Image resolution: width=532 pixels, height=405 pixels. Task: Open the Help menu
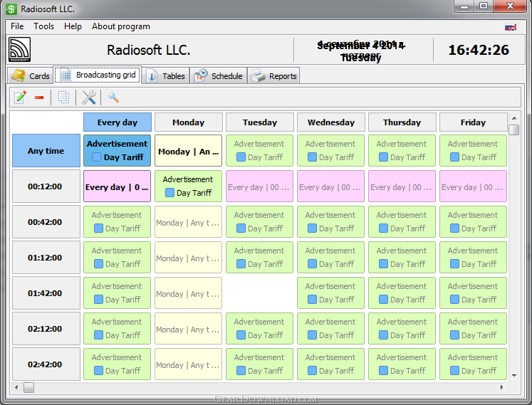(73, 26)
